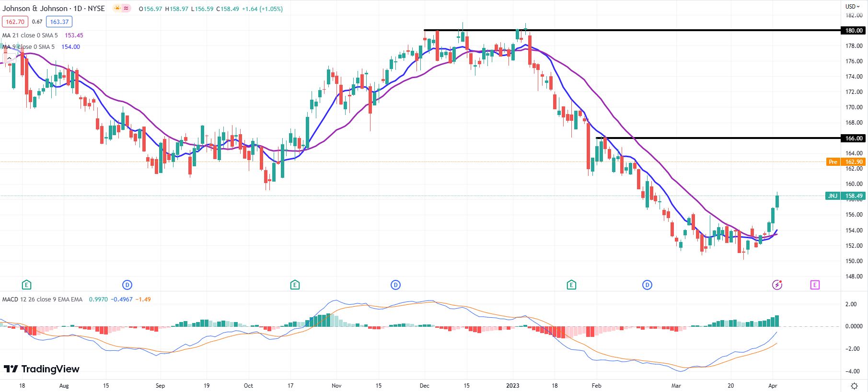Image resolution: width=868 pixels, height=392 pixels.
Task: Click the dividend D marker in late November
Action: [395, 285]
